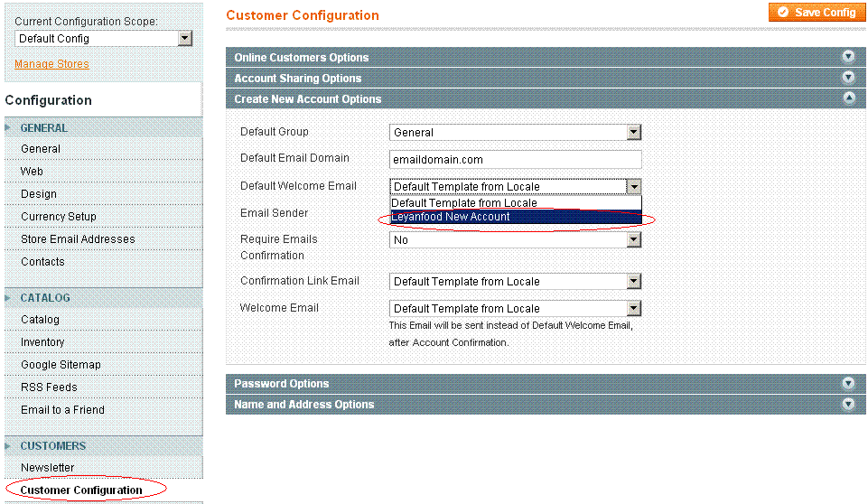The image size is (868, 504).
Task: Click the CATALOG section heading
Action: coord(45,298)
